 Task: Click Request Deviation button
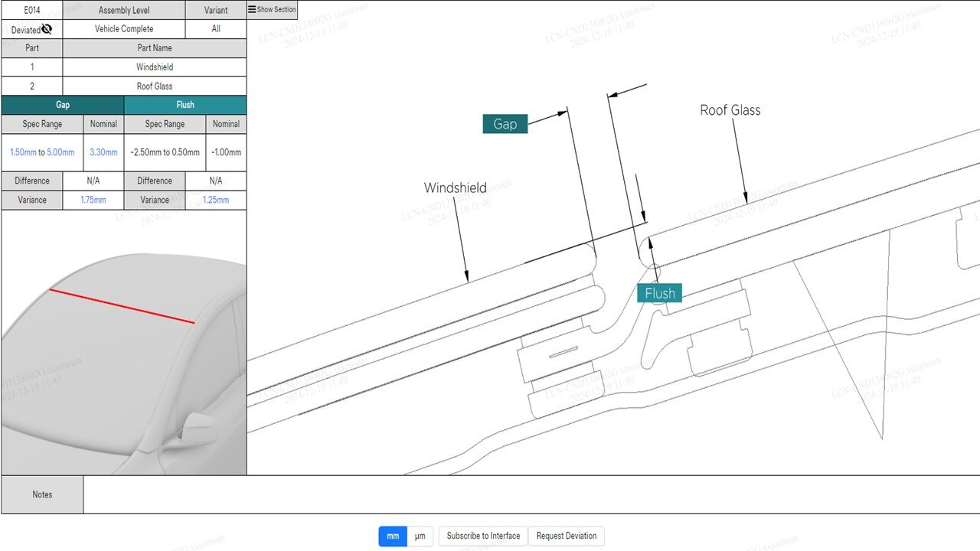click(x=566, y=536)
